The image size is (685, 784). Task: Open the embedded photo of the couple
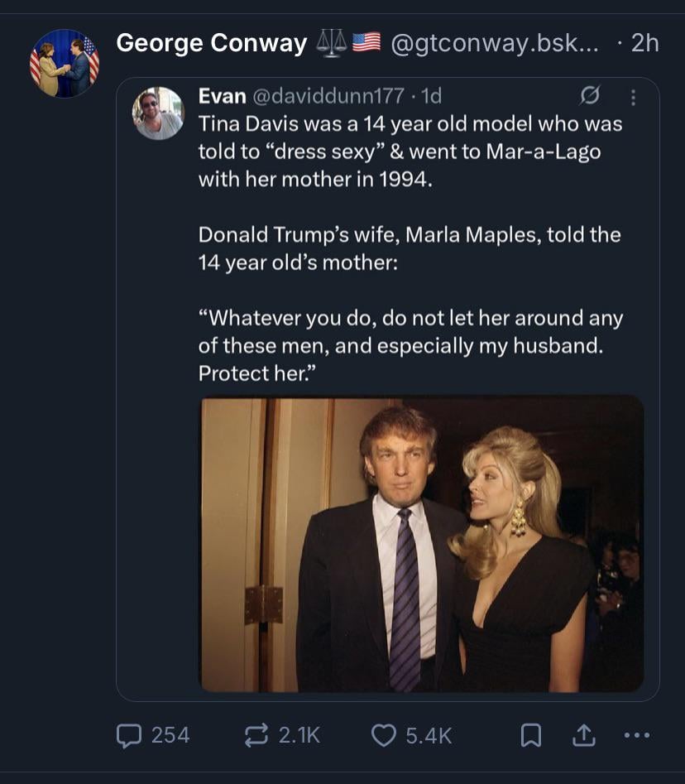click(421, 544)
